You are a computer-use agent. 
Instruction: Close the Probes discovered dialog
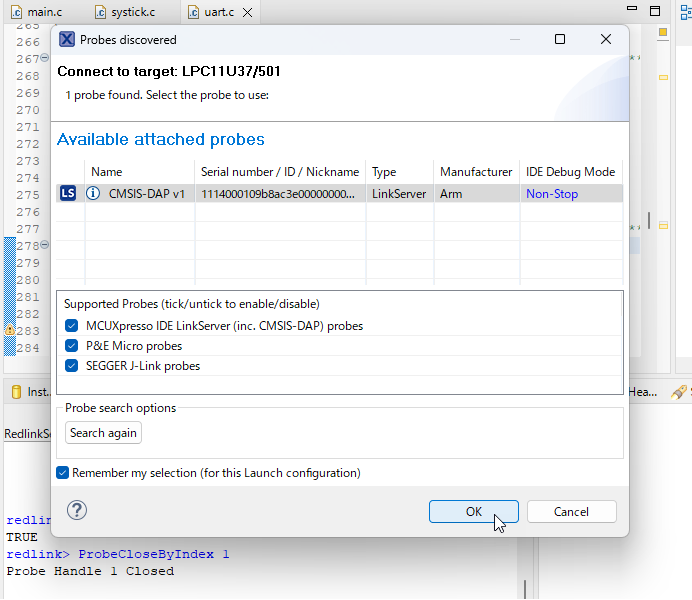(606, 39)
